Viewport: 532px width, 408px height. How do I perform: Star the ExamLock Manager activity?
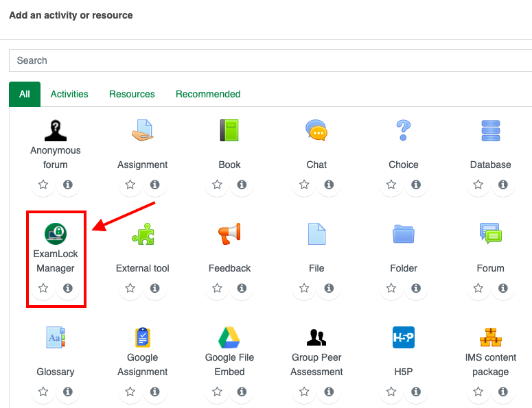(x=43, y=289)
